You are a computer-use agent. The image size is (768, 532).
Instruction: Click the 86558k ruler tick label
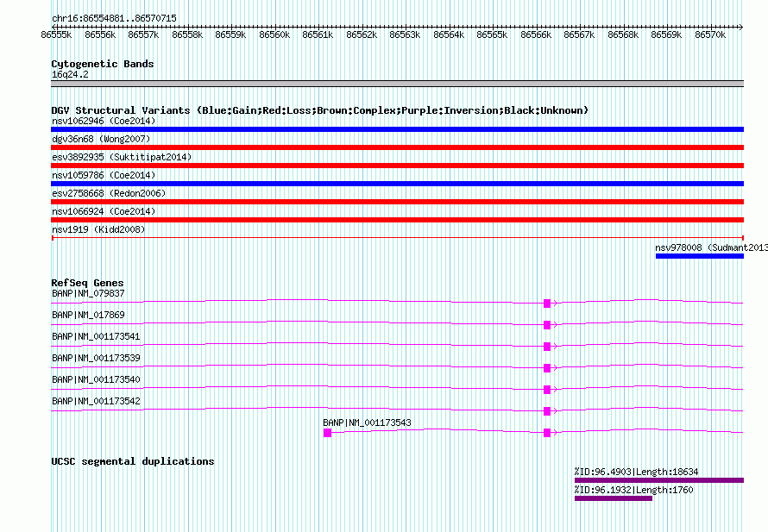(x=187, y=34)
